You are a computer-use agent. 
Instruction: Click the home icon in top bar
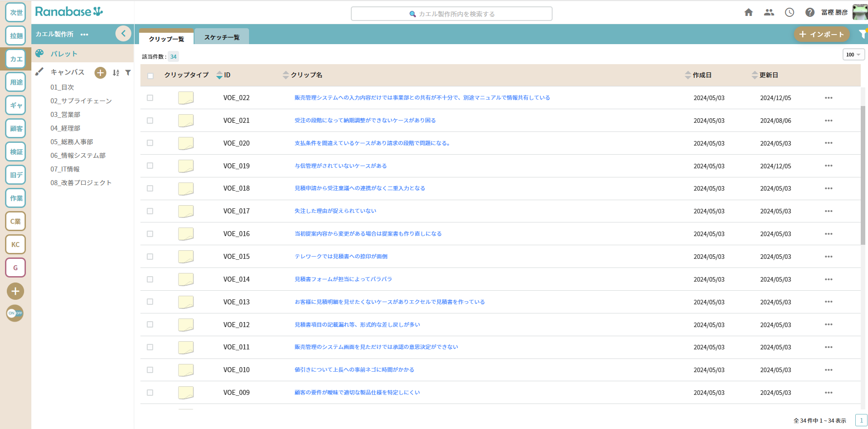point(748,13)
